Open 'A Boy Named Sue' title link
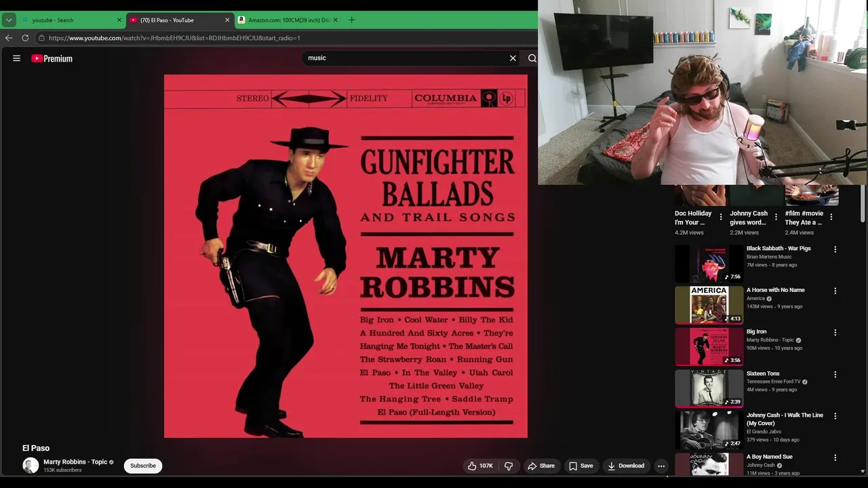 (770, 457)
